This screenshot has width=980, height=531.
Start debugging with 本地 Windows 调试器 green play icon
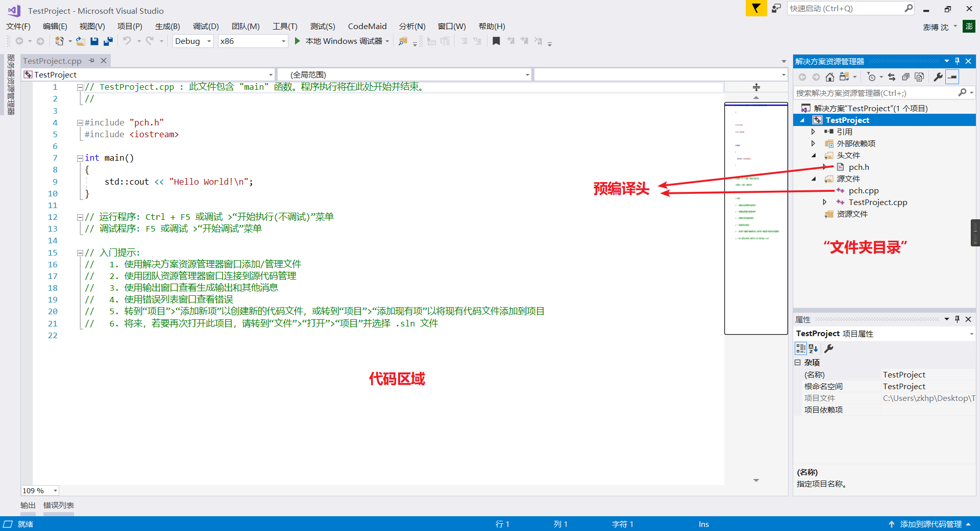[x=298, y=41]
